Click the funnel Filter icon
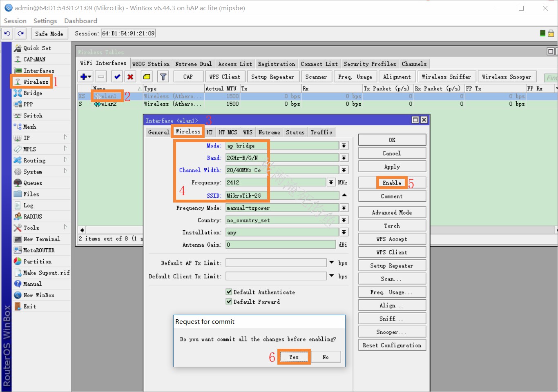The height and width of the screenshot is (392, 558). [x=163, y=77]
